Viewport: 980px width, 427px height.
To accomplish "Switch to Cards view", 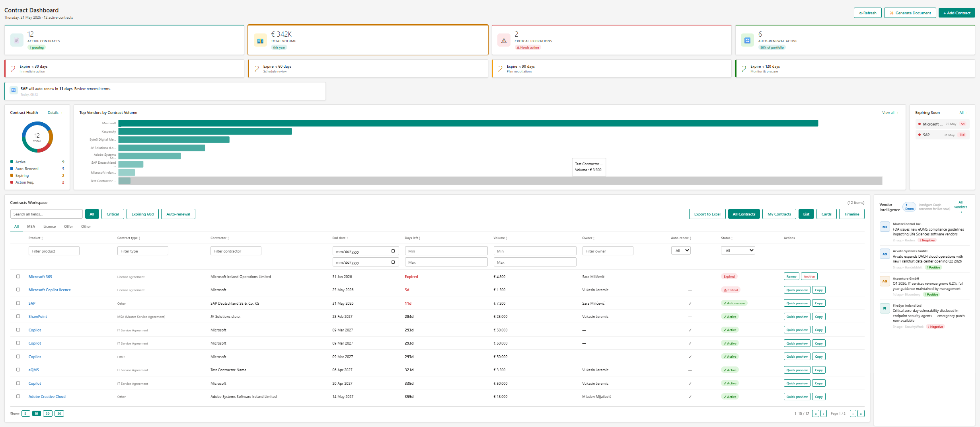I will pyautogui.click(x=826, y=214).
